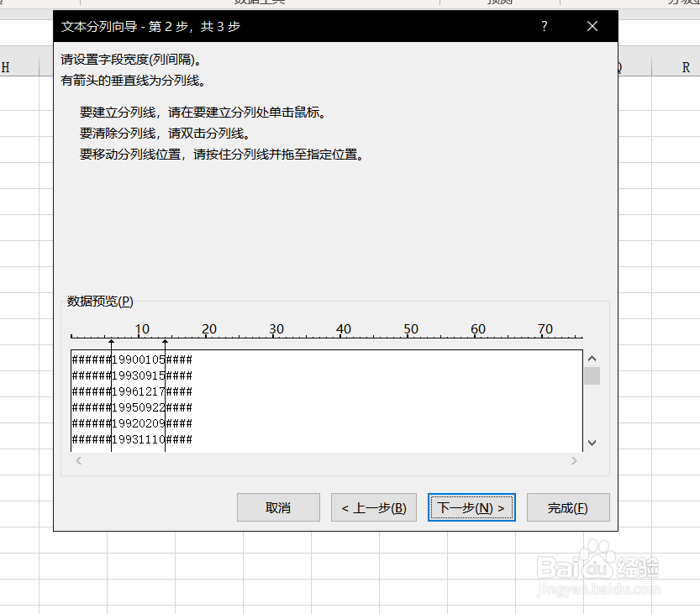Click preview row containing 19930915
700x614 pixels.
132,375
